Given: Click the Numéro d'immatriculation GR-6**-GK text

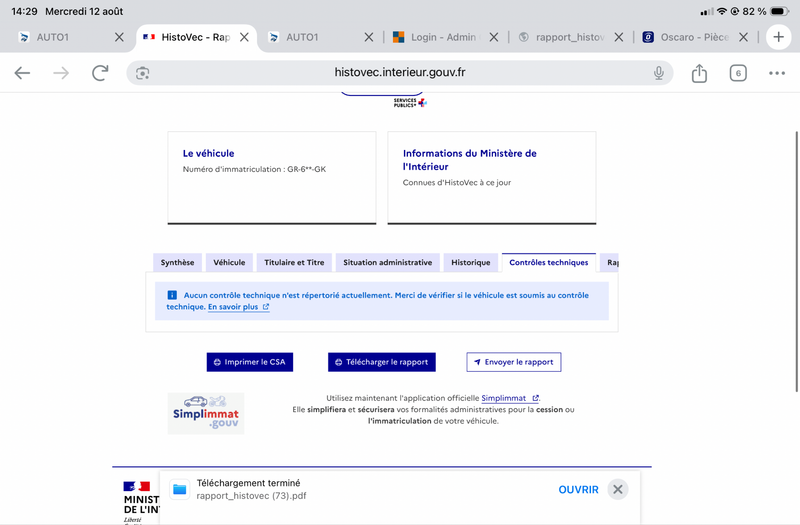Looking at the screenshot, I should coord(254,169).
